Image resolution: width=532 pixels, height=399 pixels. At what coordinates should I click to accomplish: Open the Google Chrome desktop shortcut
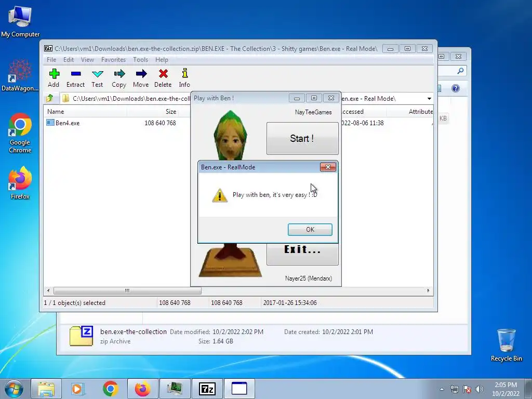pyautogui.click(x=20, y=133)
